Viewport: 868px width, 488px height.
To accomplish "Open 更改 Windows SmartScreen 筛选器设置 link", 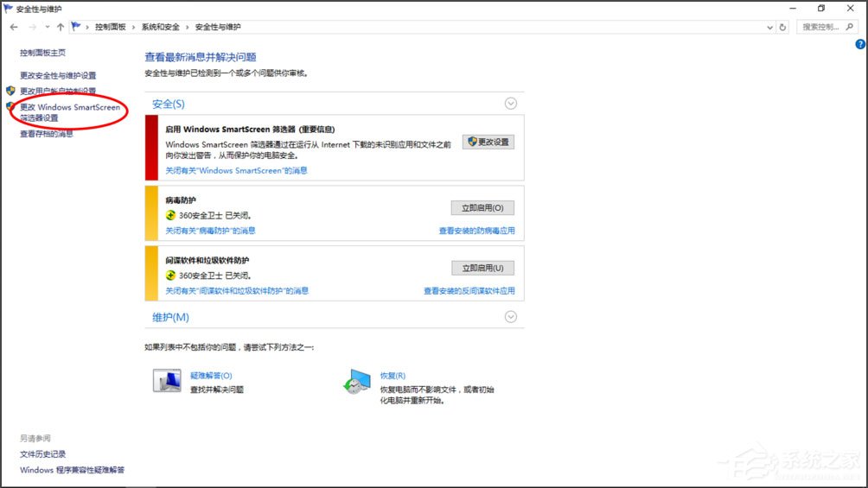I will point(69,112).
